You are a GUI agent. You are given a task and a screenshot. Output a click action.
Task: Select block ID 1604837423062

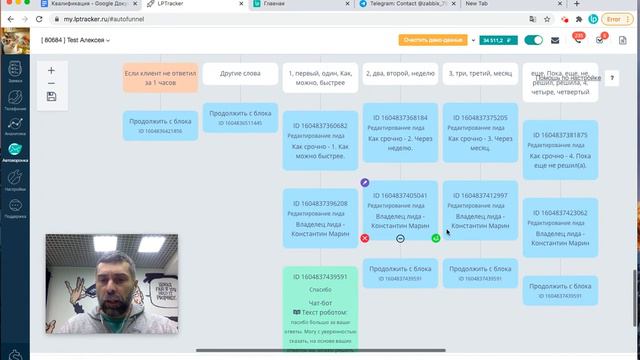click(x=560, y=228)
